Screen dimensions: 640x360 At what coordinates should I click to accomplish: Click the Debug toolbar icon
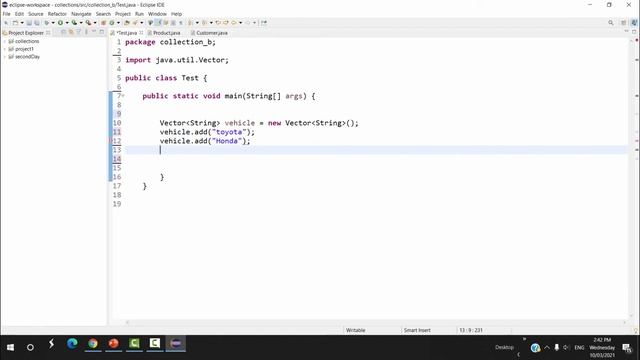coord(47,23)
